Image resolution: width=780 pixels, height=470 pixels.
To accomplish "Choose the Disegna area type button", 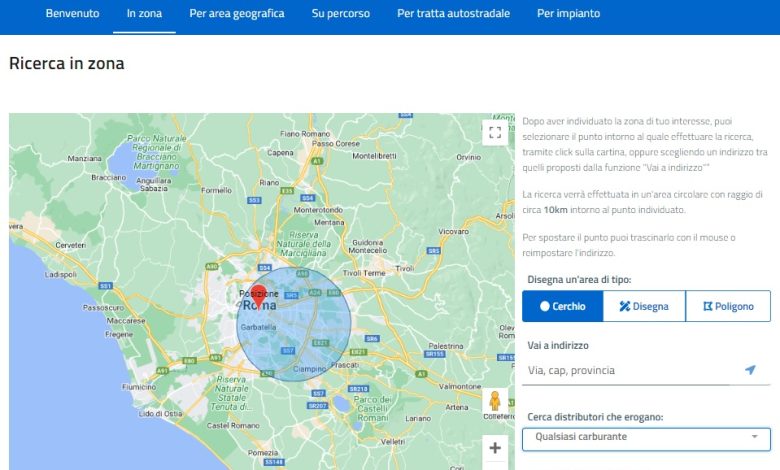I will pos(644,306).
